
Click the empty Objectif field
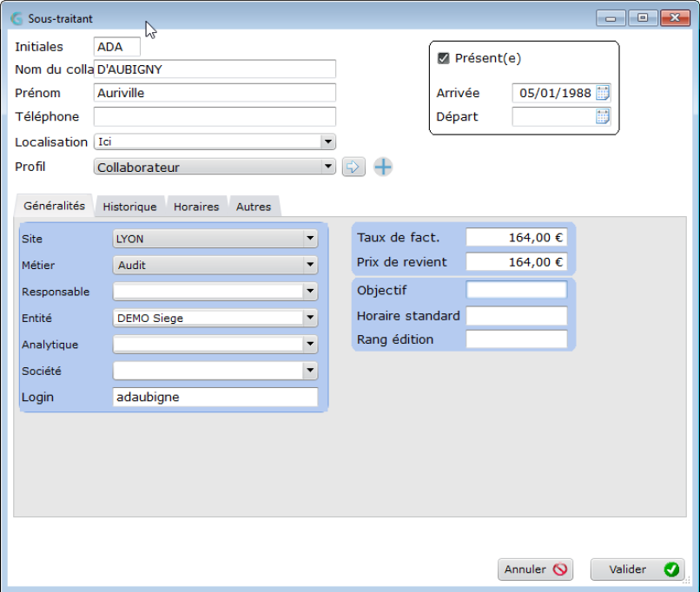pos(517,290)
